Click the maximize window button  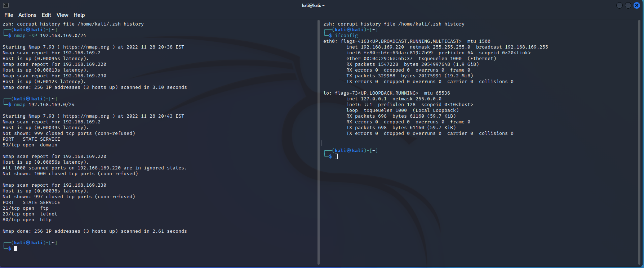[x=628, y=5]
